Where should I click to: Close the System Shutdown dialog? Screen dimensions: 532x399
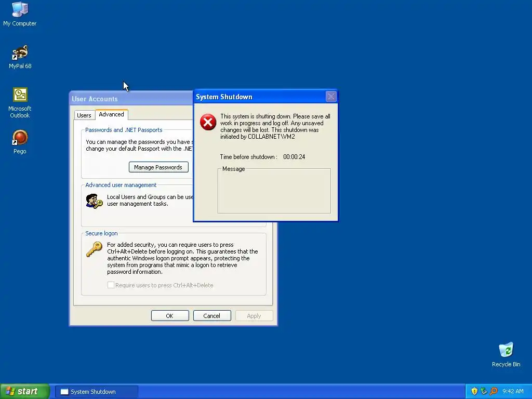point(331,97)
